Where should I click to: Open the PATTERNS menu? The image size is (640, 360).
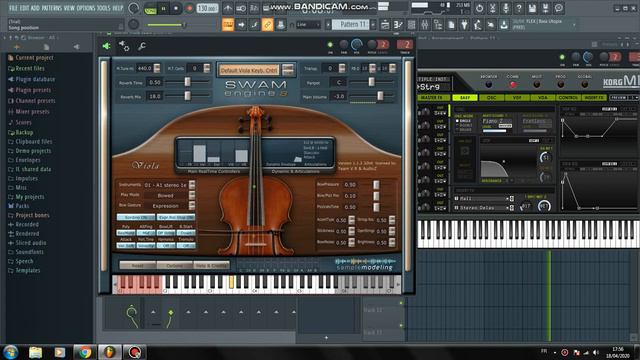(51, 8)
